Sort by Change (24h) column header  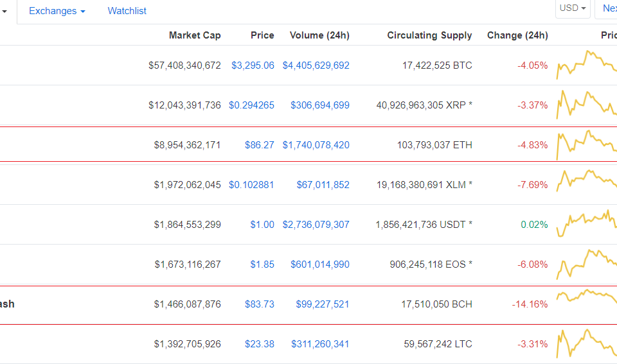[x=517, y=35]
